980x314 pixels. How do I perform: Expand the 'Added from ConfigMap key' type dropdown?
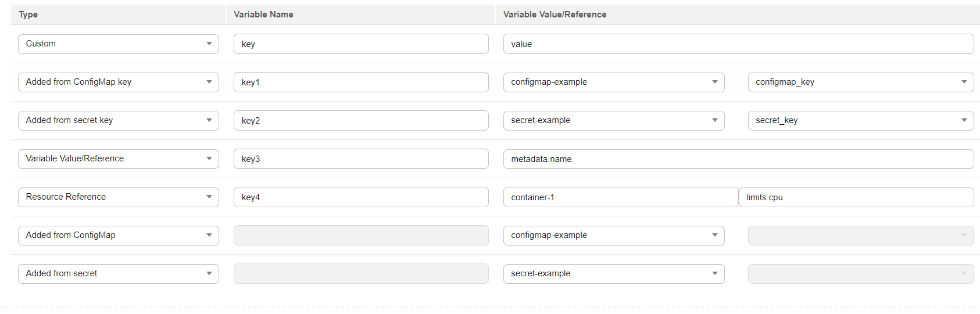pos(118,82)
